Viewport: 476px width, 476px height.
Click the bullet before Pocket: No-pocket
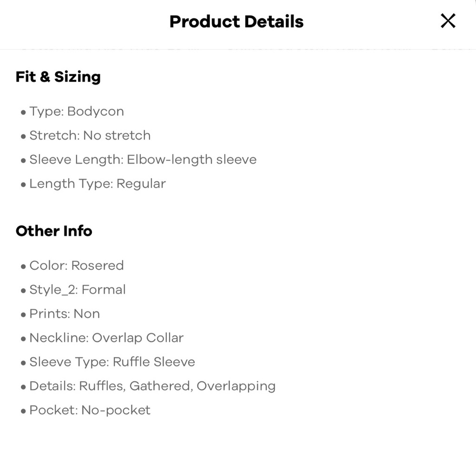pos(23,412)
